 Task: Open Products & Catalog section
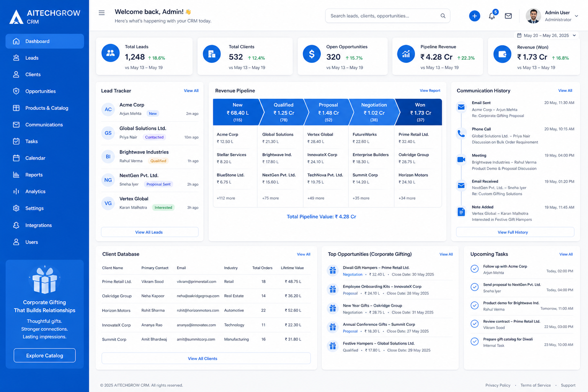point(45,108)
